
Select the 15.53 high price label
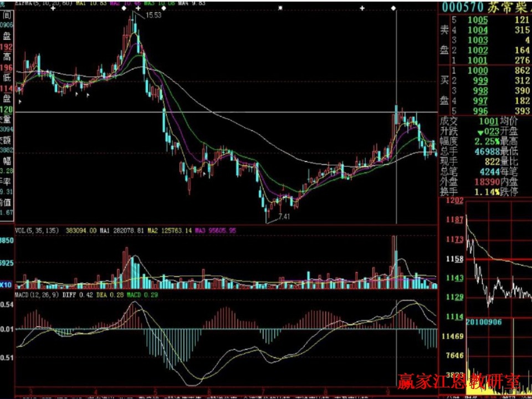(154, 16)
